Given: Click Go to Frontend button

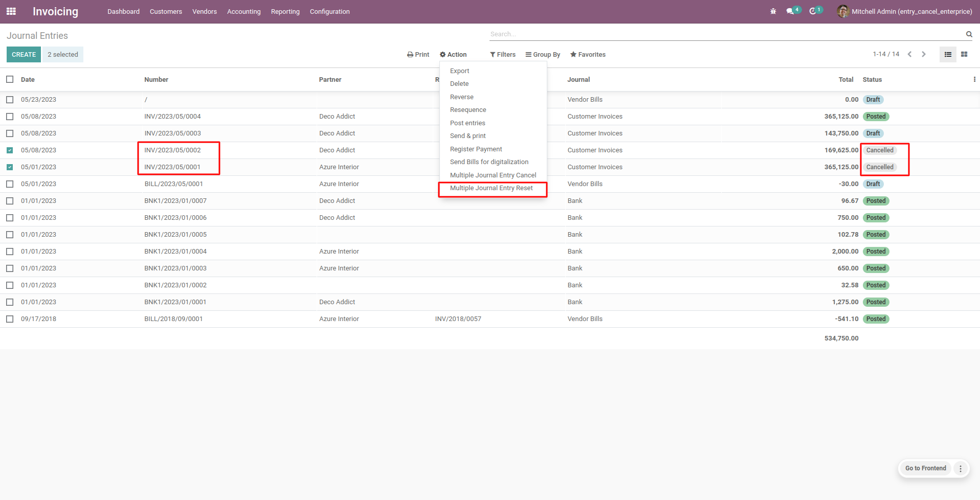Looking at the screenshot, I should coord(925,468).
